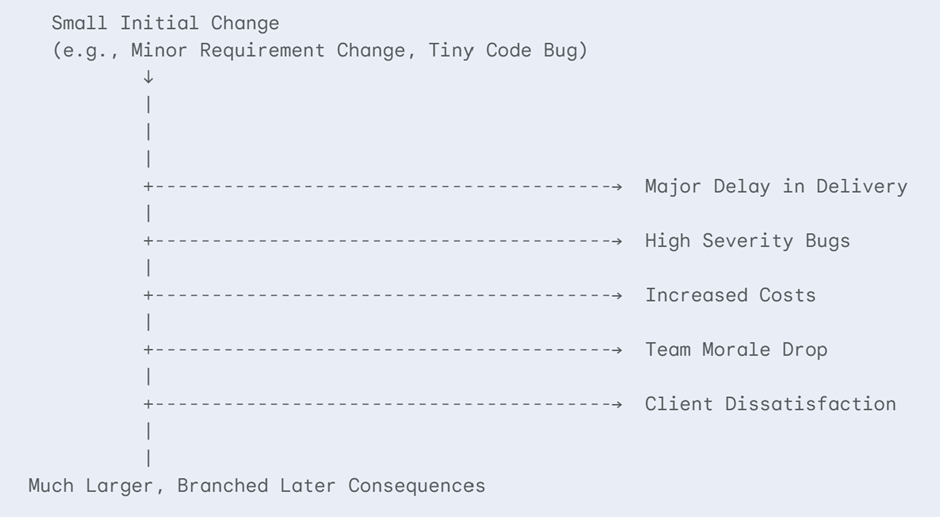
Task: Click the "Client Dissatisfaction" label
Action: click(770, 404)
